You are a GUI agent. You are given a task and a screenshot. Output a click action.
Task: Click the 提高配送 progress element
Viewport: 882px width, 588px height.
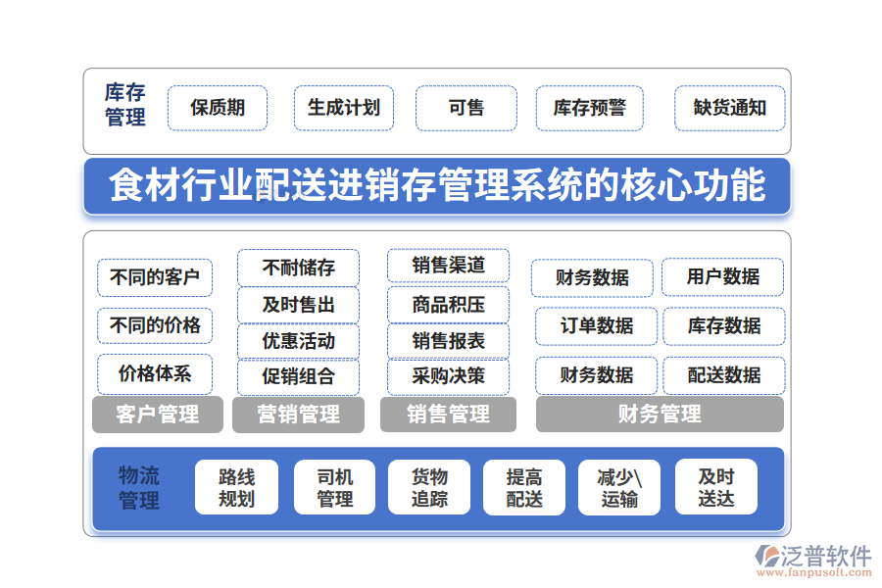(524, 486)
